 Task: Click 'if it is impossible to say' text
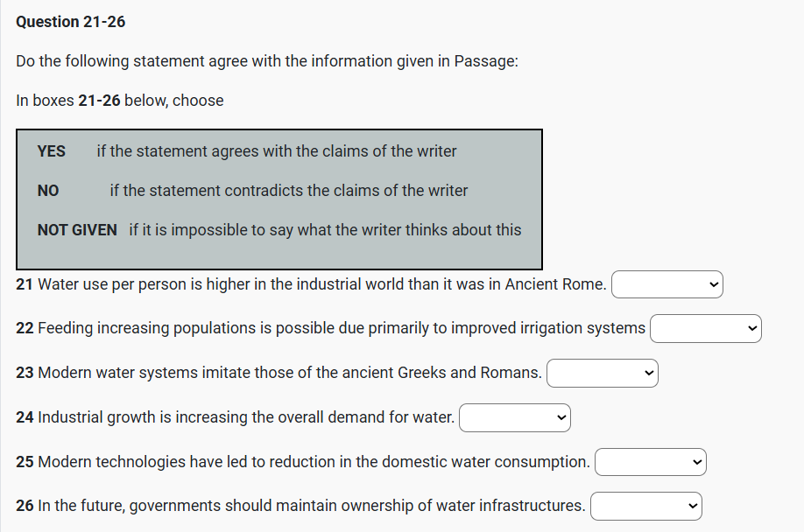(325, 230)
